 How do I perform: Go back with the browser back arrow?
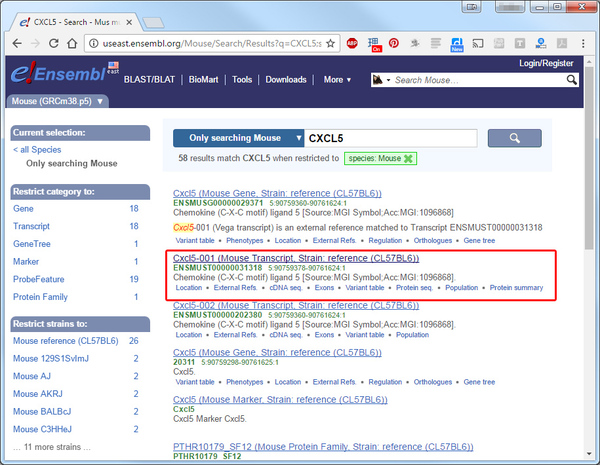[x=17, y=43]
